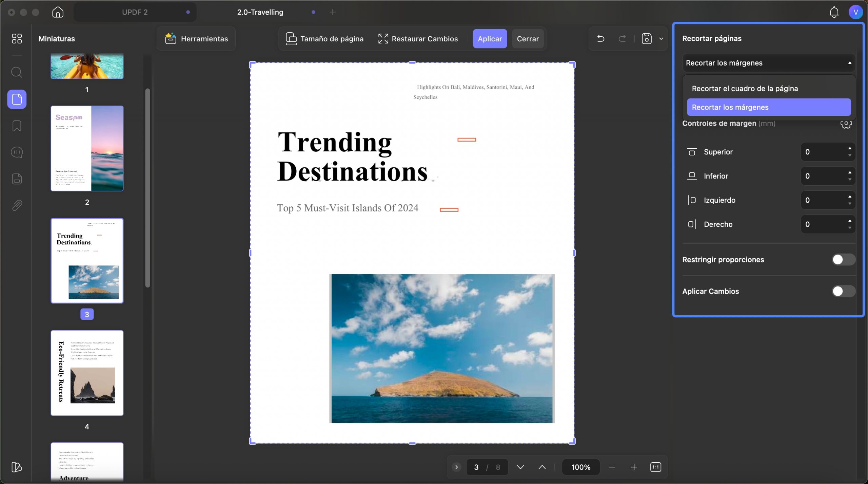Click the Miniaturas panel title

coord(57,39)
